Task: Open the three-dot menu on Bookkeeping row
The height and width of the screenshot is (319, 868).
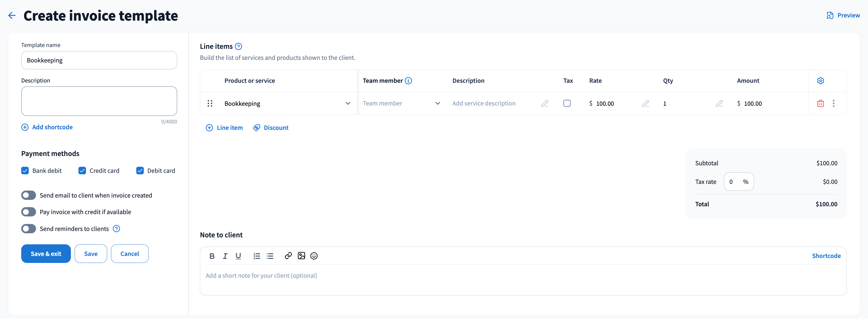Action: pos(834,103)
